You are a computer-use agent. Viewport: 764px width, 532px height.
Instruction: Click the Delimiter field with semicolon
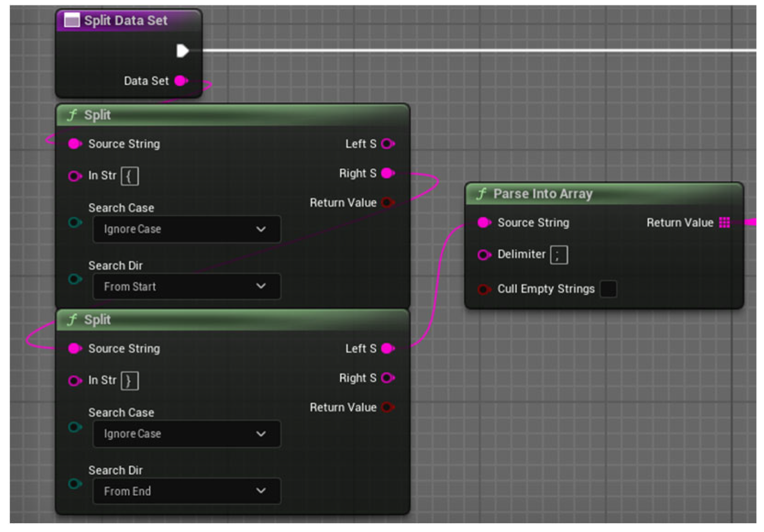tap(559, 255)
